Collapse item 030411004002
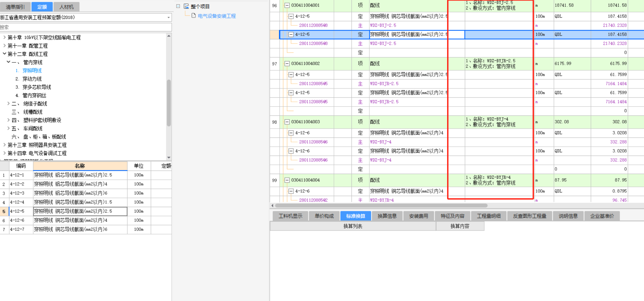The height and width of the screenshot is (301, 644). pyautogui.click(x=287, y=64)
